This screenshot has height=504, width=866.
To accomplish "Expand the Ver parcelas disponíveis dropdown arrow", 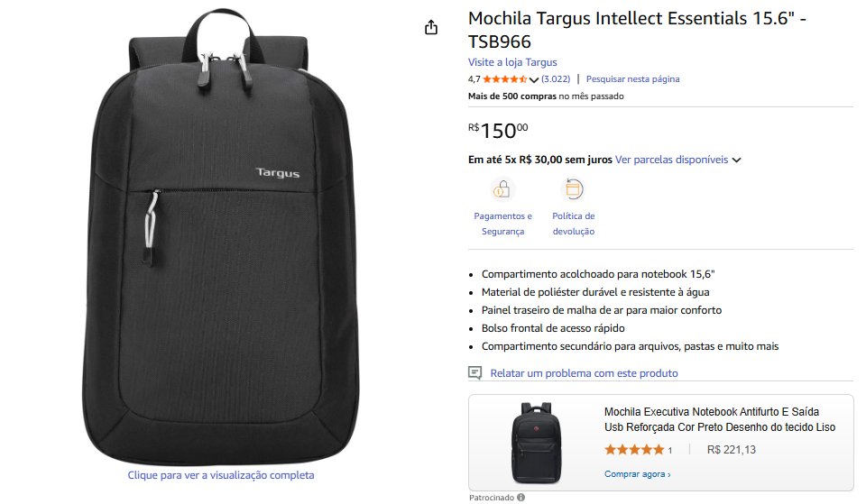I will (x=736, y=160).
